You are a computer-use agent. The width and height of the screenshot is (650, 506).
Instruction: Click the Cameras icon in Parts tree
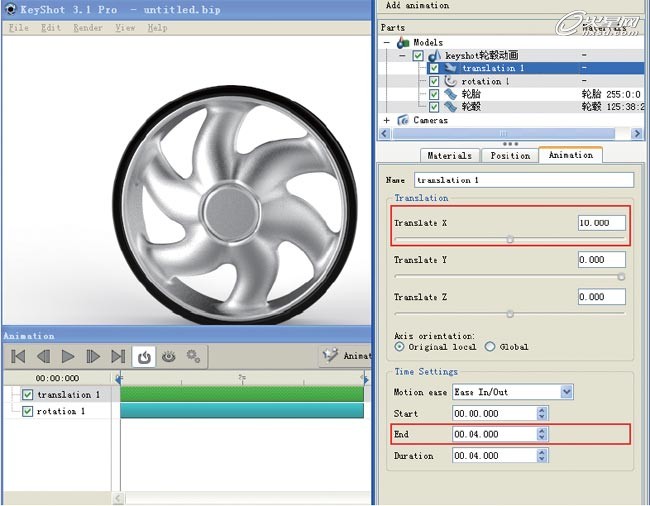[x=403, y=120]
